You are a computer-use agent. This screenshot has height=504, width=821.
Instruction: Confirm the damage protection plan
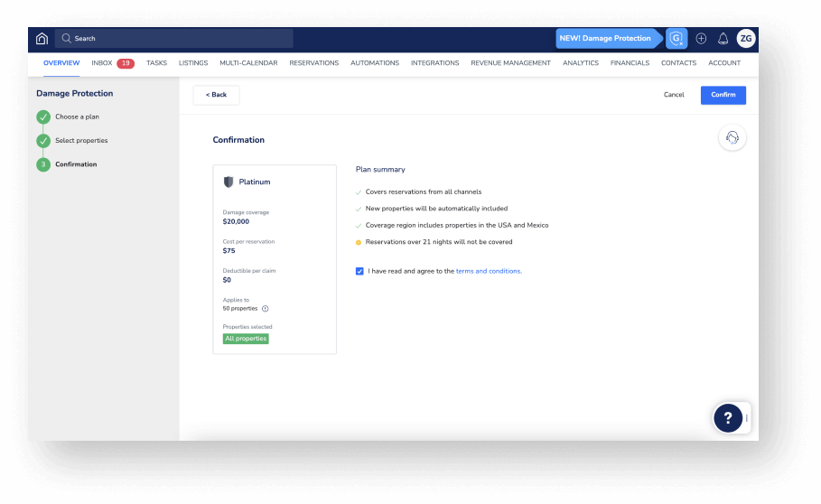point(723,95)
